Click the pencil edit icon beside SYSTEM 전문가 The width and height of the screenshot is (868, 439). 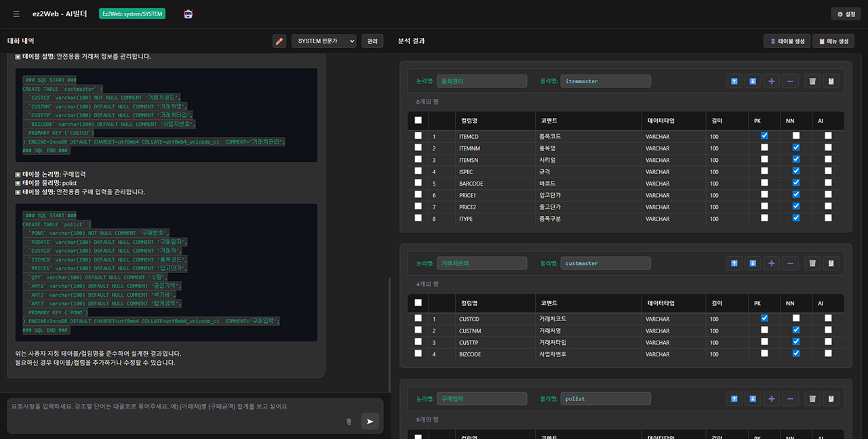tap(279, 41)
